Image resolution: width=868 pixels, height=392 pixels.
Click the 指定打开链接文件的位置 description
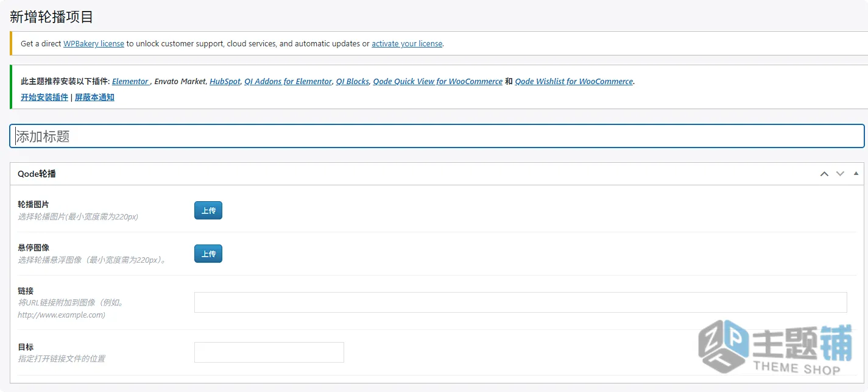tap(62, 358)
